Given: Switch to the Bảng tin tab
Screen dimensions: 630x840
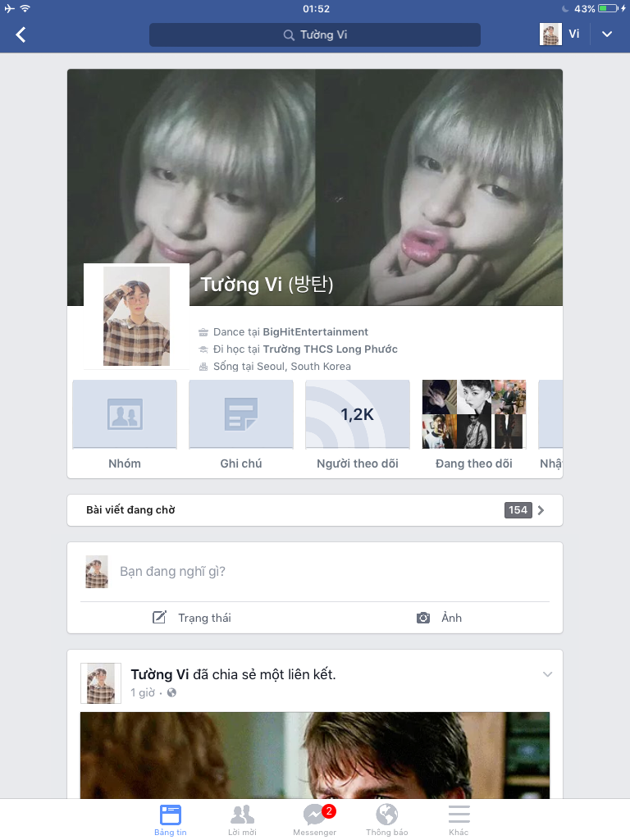Looking at the screenshot, I should pyautogui.click(x=171, y=819).
